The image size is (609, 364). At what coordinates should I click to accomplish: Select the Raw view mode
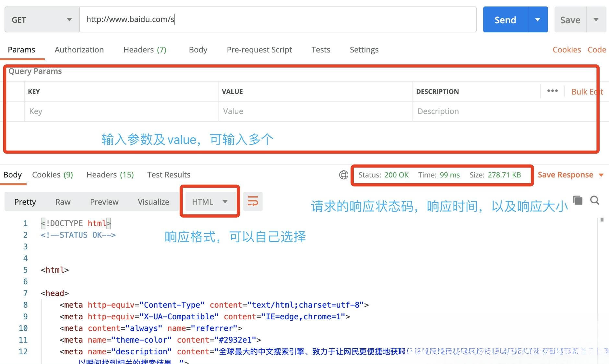point(63,202)
